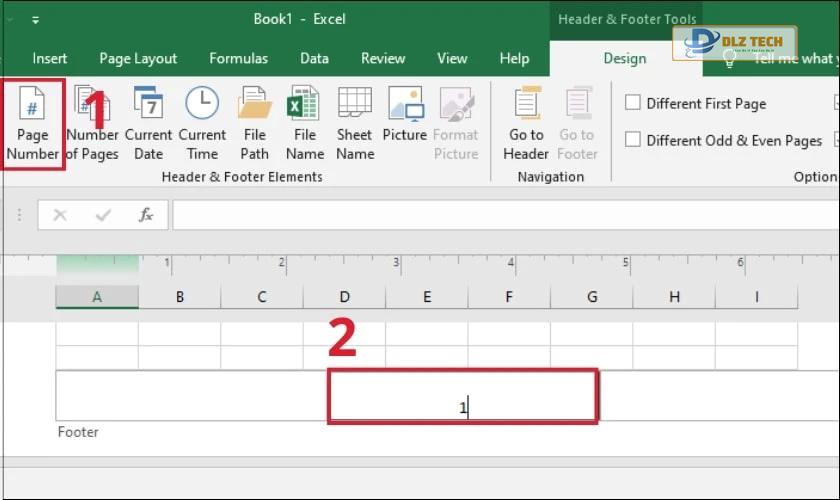Open the Quick Access Toolbar customize arrow
This screenshot has width=840, height=500.
pos(35,20)
